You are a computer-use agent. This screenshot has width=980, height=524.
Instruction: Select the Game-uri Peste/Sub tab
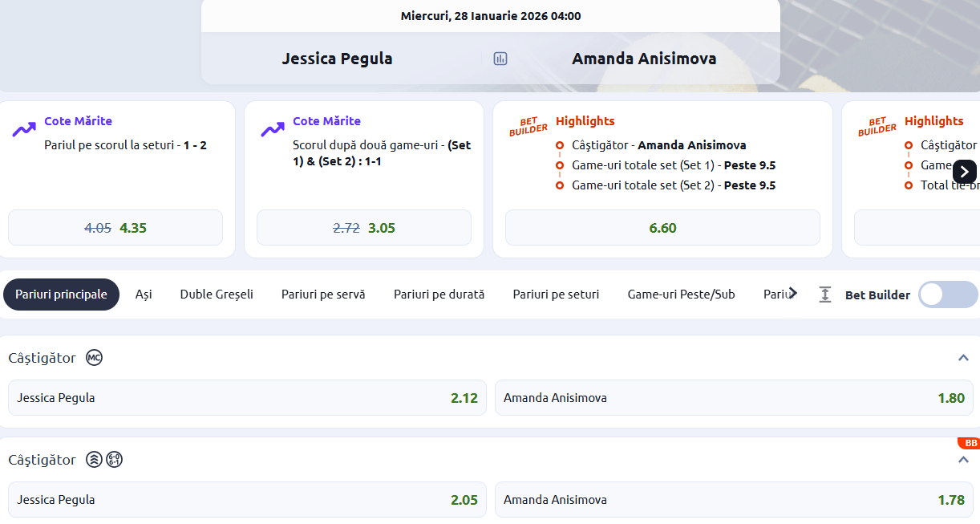(681, 294)
